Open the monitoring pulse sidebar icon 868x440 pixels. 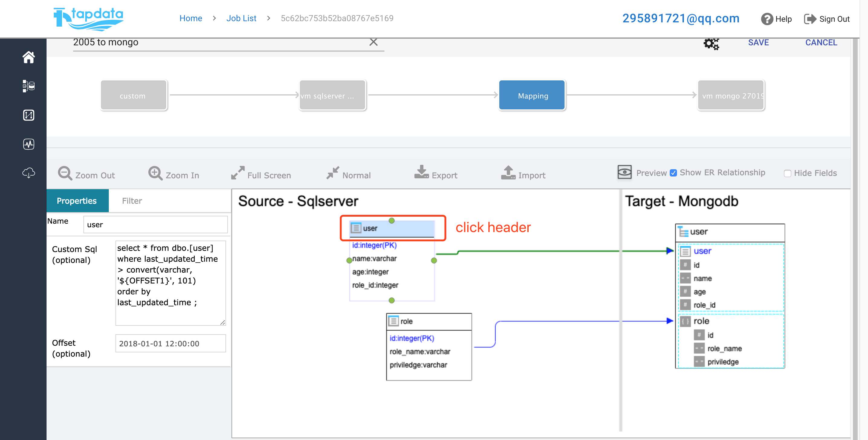click(29, 144)
